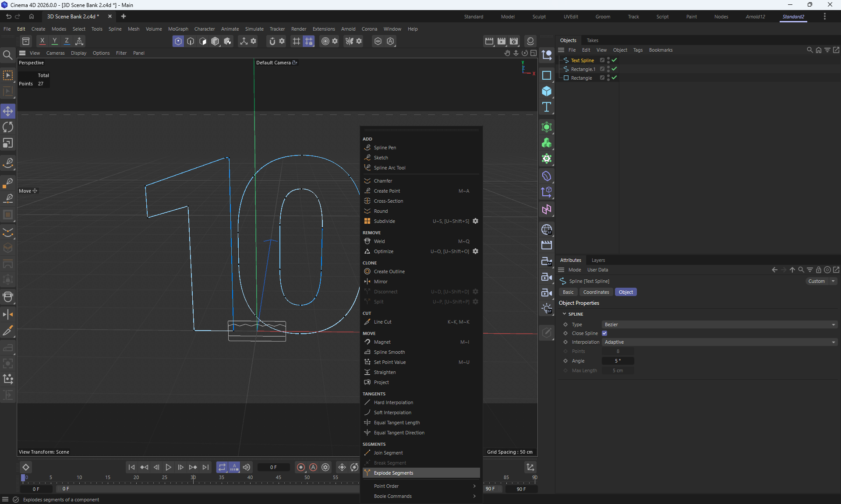The width and height of the screenshot is (841, 504).
Task: Click the Cube primitive icon
Action: click(547, 91)
